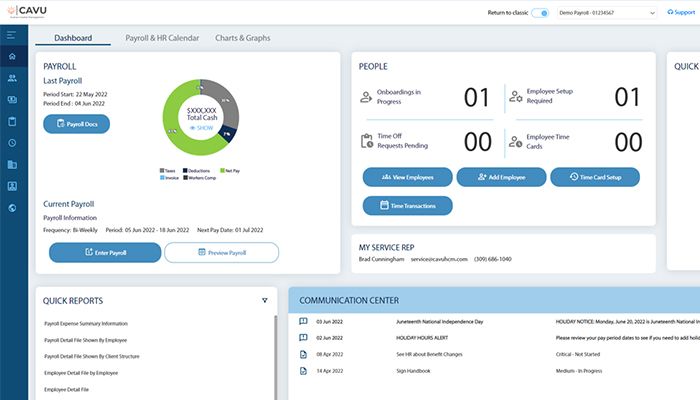Image resolution: width=700 pixels, height=400 pixels.
Task: Open the hamburger menu in the sidebar
Action: 11,36
